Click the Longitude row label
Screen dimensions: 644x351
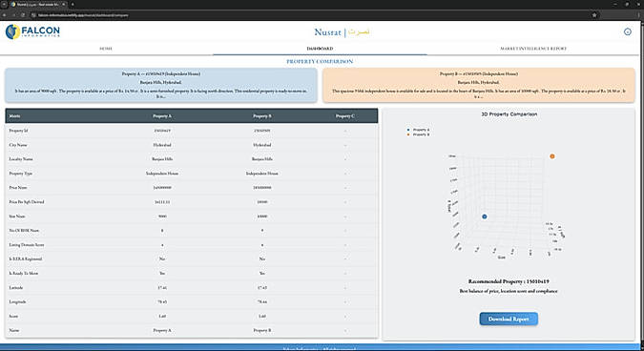[x=17, y=301]
